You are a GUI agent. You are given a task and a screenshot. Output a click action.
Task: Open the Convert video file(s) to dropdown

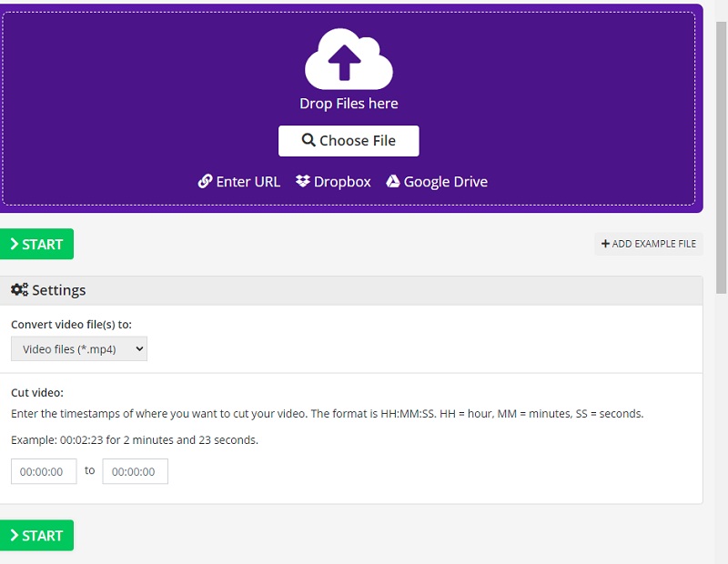pyautogui.click(x=78, y=348)
